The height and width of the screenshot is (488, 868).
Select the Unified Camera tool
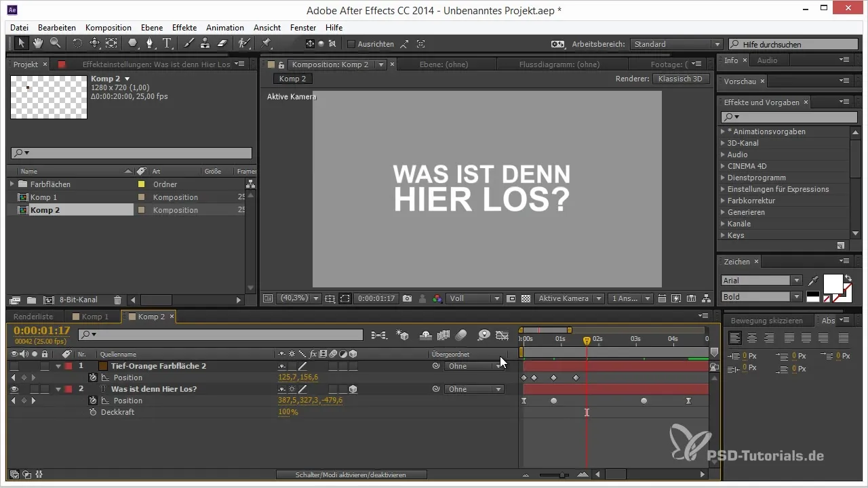[94, 43]
